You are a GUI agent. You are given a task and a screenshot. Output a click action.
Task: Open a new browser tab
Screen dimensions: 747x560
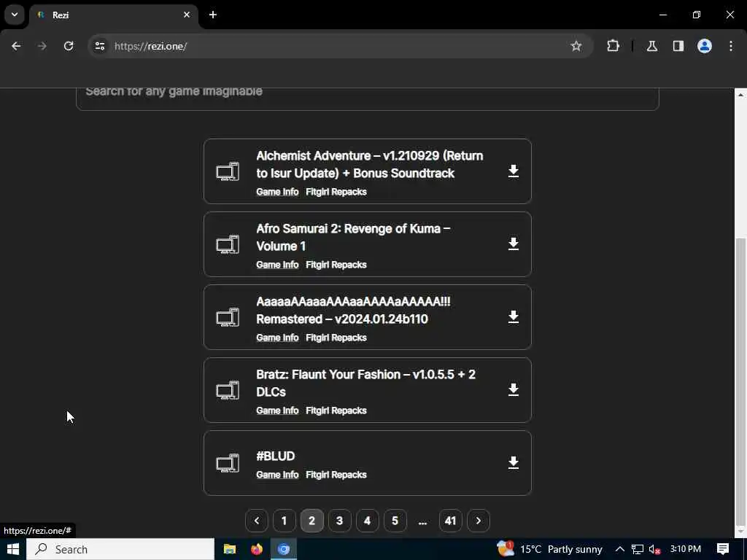[x=213, y=15]
